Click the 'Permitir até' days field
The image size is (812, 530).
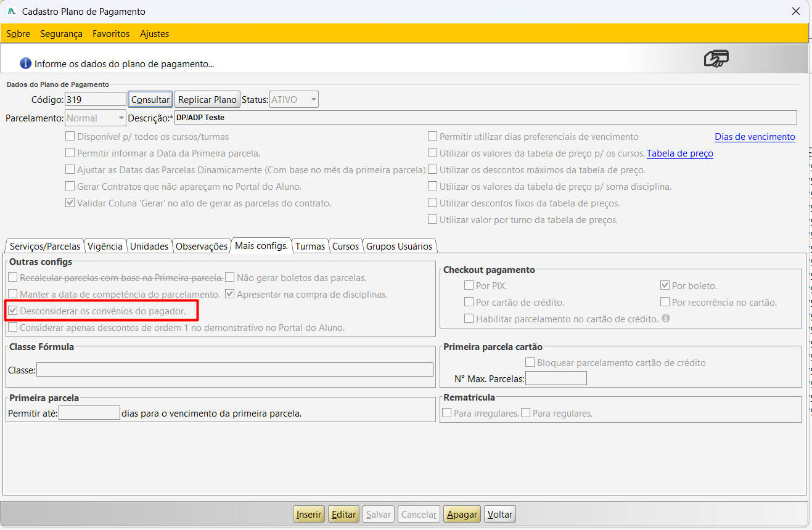point(89,413)
